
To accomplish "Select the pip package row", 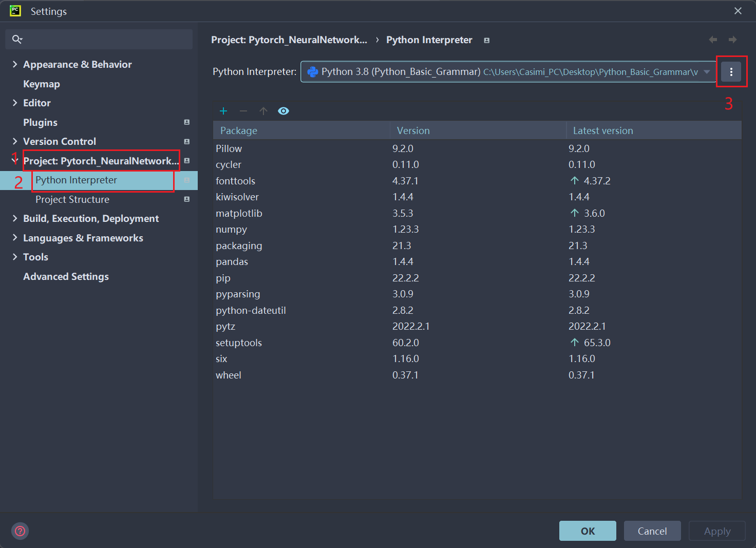I will point(477,278).
